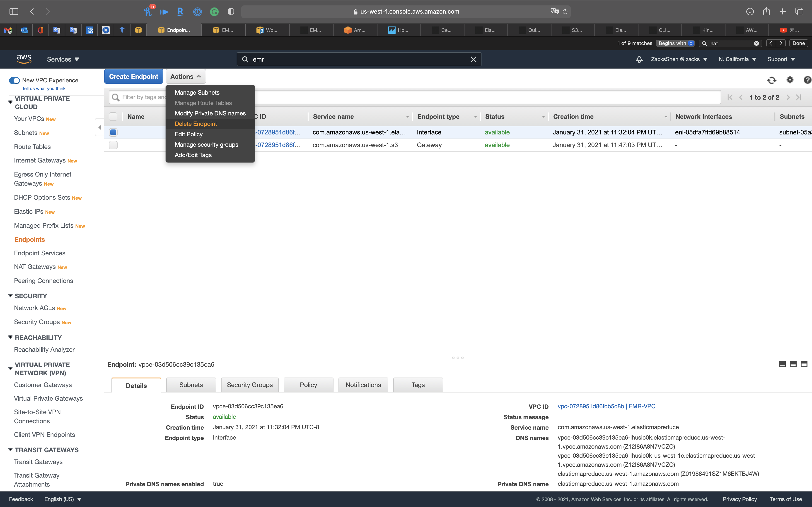
Task: Choose Delete Endpoint from Actions menu
Action: 196,124
